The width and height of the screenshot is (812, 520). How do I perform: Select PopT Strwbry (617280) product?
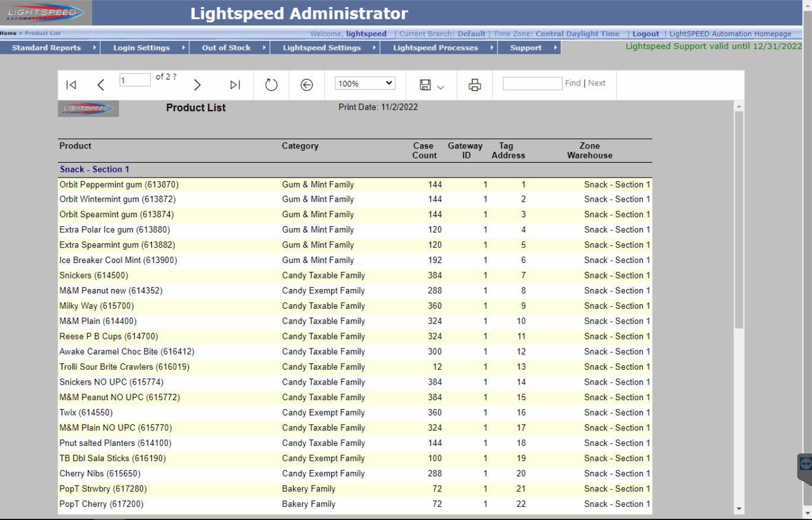pos(103,489)
